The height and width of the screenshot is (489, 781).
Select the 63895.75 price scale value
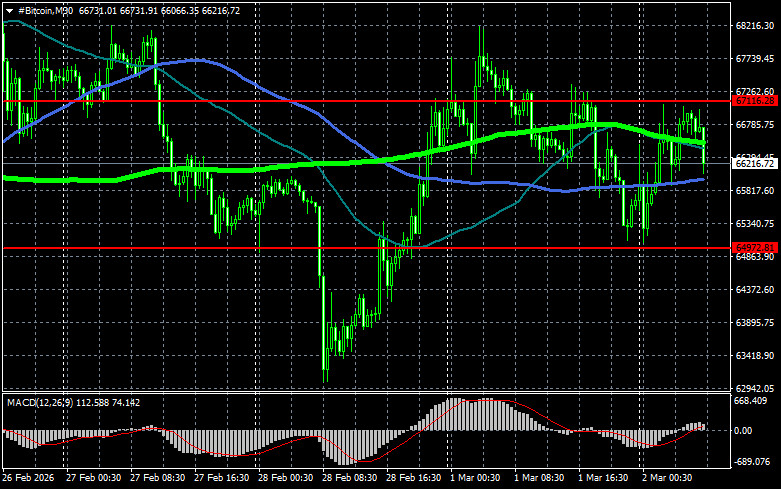click(x=755, y=323)
